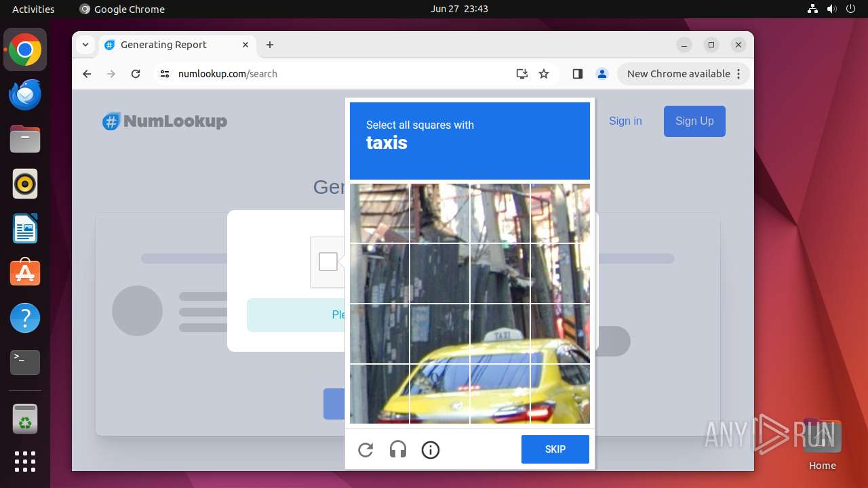Open Rhythmbox music player from dock
This screenshot has width=868, height=488.
pos(25,184)
